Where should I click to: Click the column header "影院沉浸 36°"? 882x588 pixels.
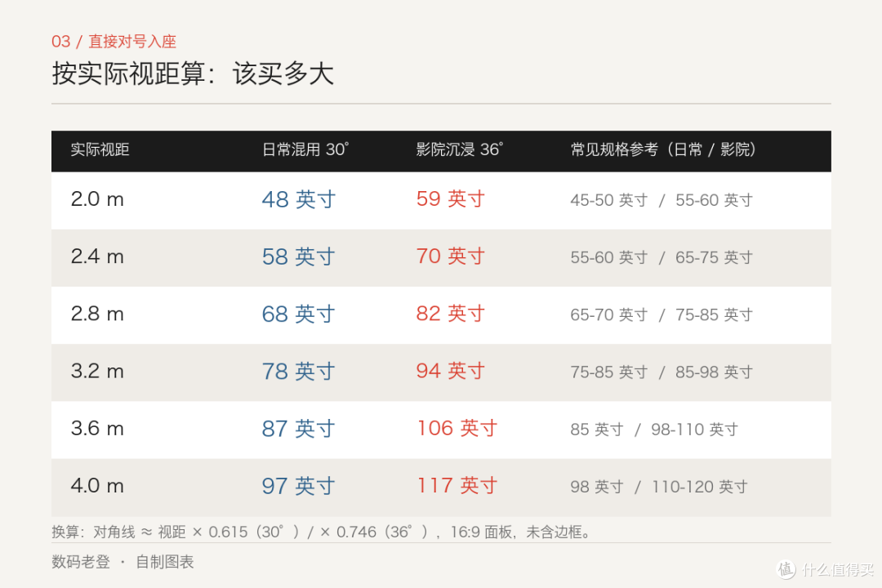pyautogui.click(x=460, y=149)
